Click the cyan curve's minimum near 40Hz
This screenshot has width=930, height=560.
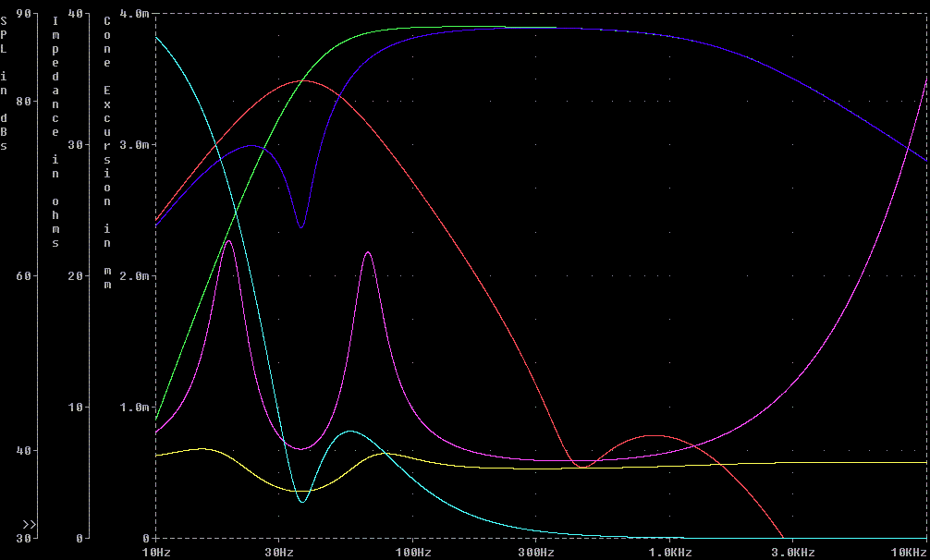click(x=302, y=502)
